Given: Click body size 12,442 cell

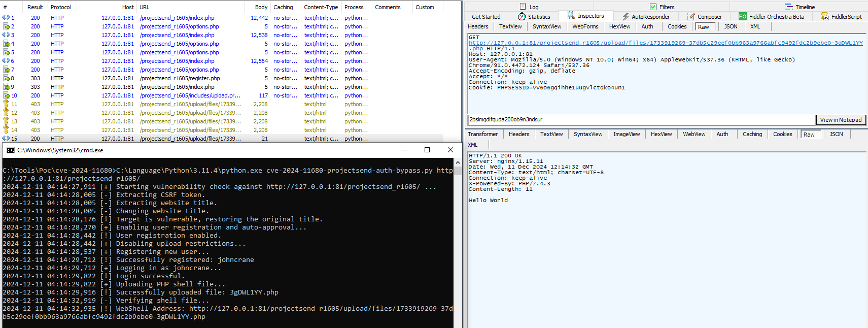Looking at the screenshot, I should click(259, 18).
